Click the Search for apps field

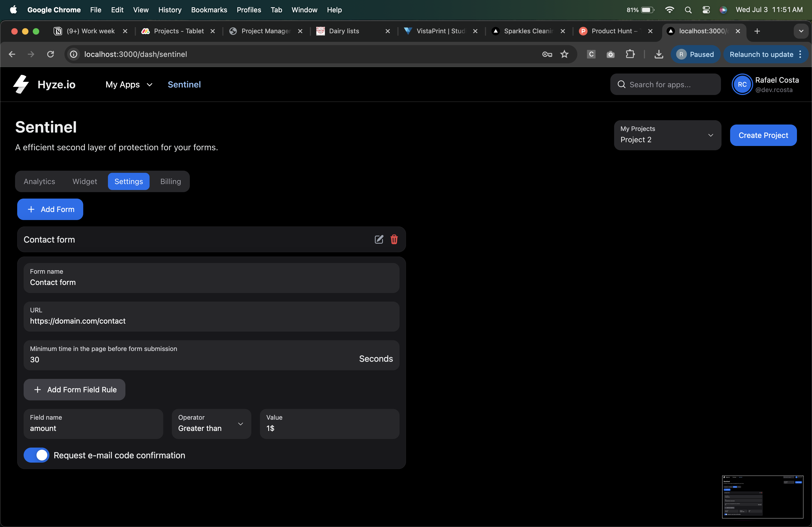click(665, 84)
